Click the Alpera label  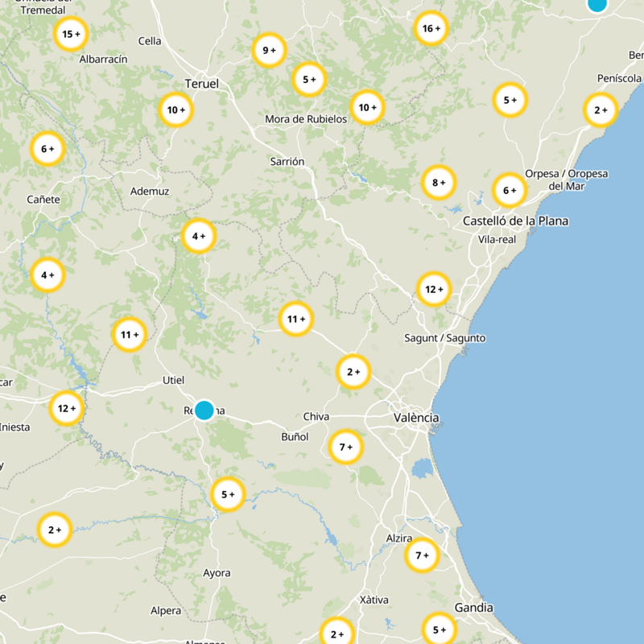tap(166, 611)
